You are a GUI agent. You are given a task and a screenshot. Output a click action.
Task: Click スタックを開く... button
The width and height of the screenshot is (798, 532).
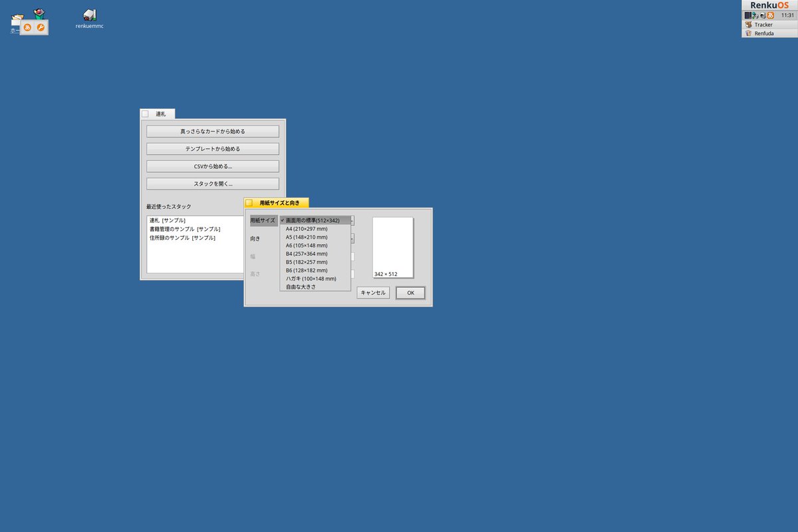pos(213,184)
